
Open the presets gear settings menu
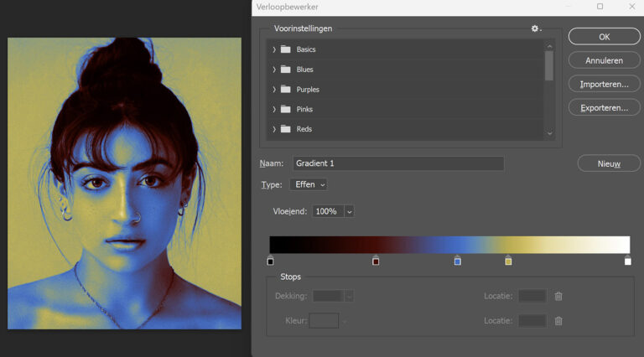tap(535, 28)
